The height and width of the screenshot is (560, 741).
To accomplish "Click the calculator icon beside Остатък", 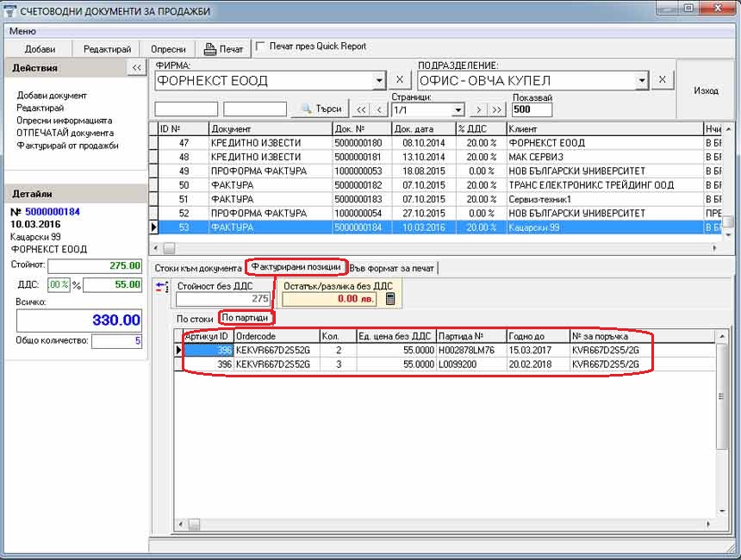I will click(390, 298).
